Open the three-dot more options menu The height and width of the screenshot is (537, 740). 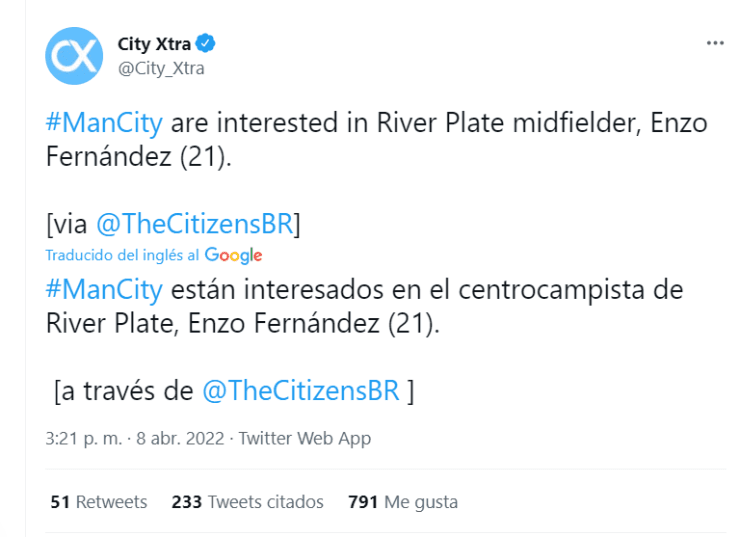[714, 44]
